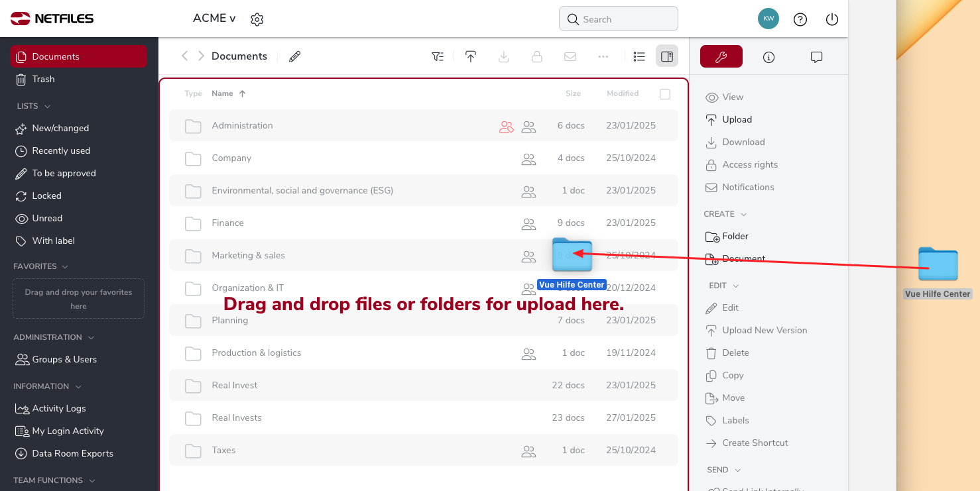The width and height of the screenshot is (980, 491).
Task: Open the KW user avatar
Action: tap(768, 19)
